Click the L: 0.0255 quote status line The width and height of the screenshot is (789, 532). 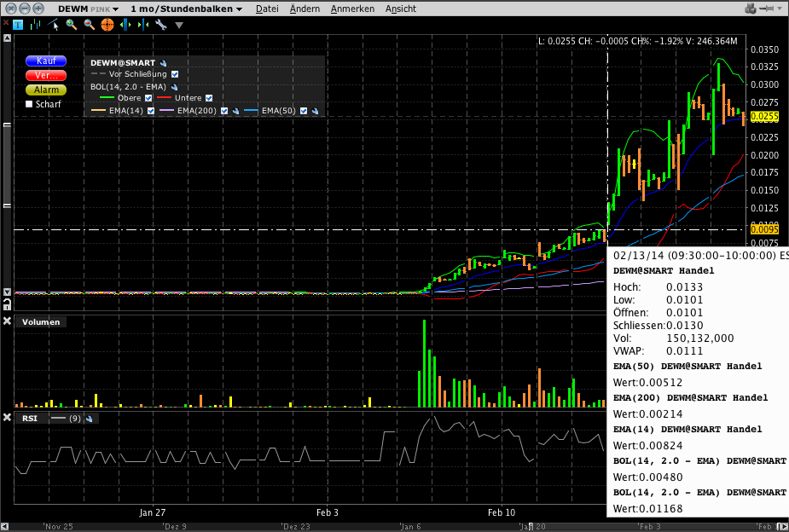click(637, 41)
